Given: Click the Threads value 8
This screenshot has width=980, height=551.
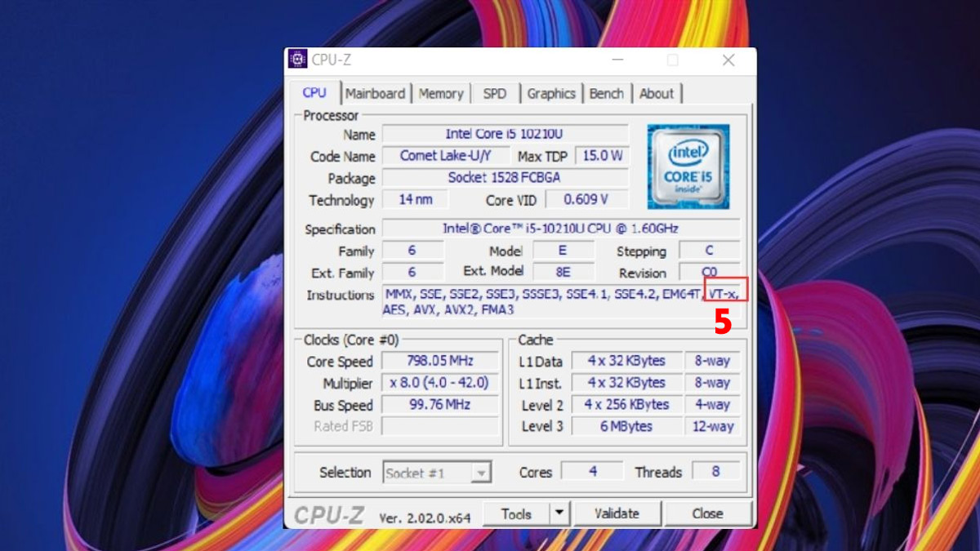Looking at the screenshot, I should point(716,472).
